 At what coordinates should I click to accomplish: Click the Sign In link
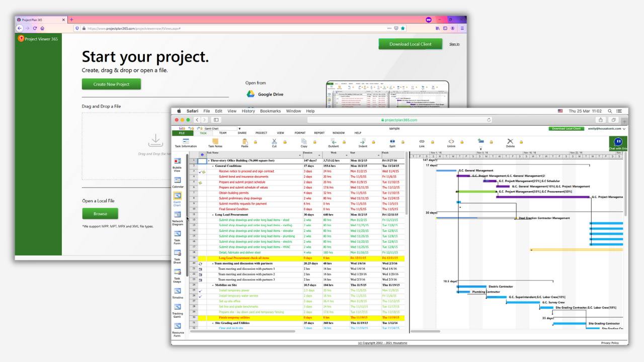pos(454,44)
